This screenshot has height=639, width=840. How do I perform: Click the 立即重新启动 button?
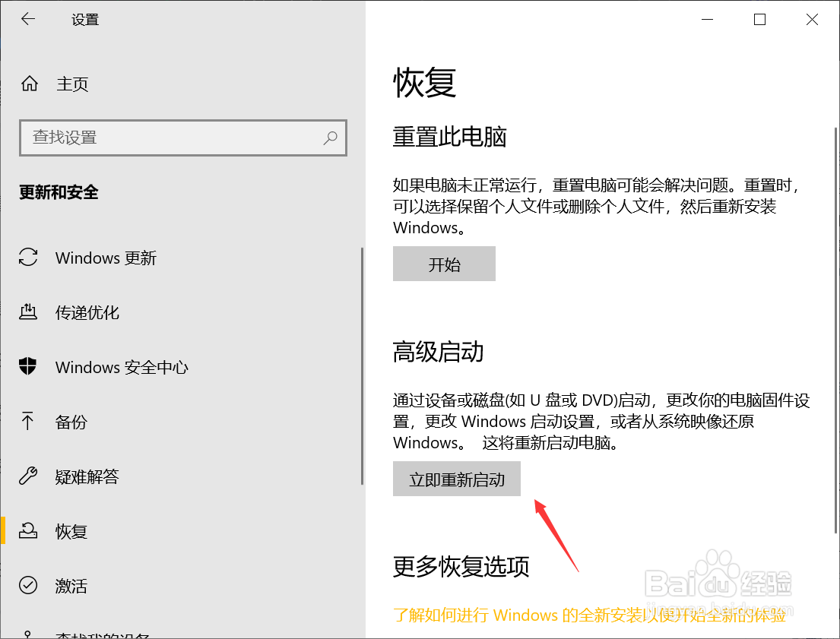[456, 479]
